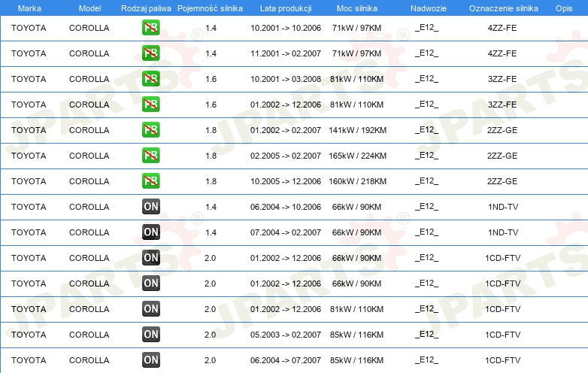Click the ON icon in the 2.0 81kW / 110KM row
Image resolution: width=588 pixels, height=373 pixels.
click(x=151, y=308)
